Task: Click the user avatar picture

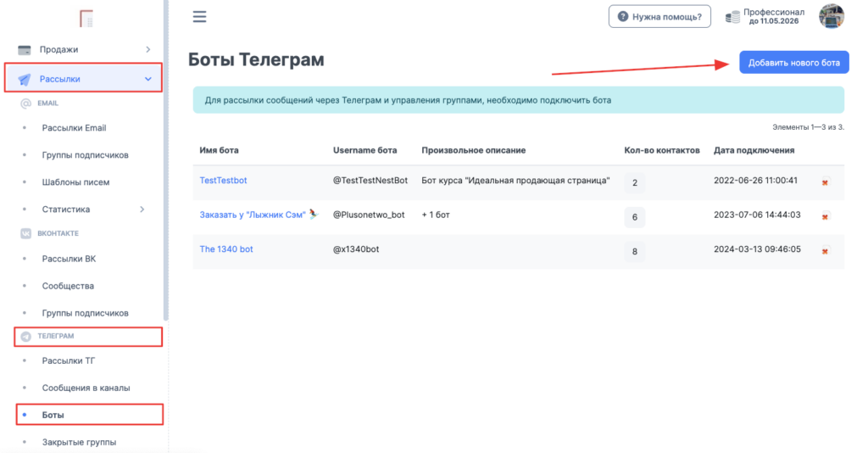Action: coord(831,16)
